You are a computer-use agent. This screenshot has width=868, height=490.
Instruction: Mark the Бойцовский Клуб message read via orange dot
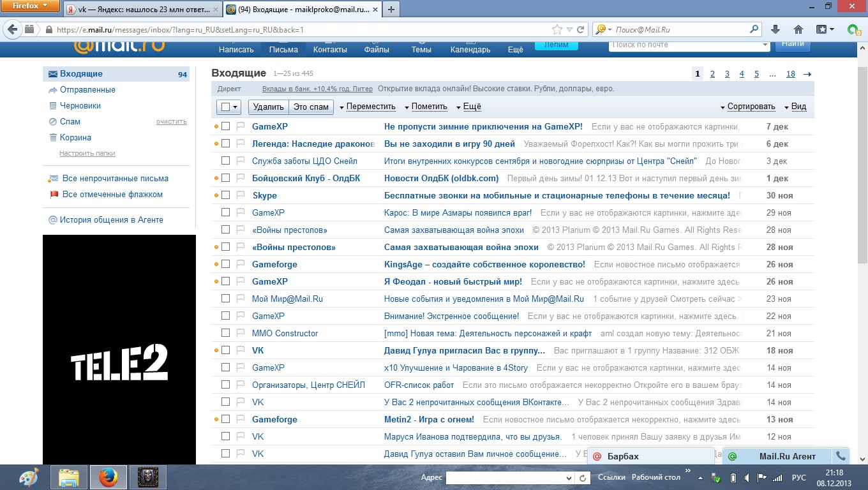(x=216, y=179)
